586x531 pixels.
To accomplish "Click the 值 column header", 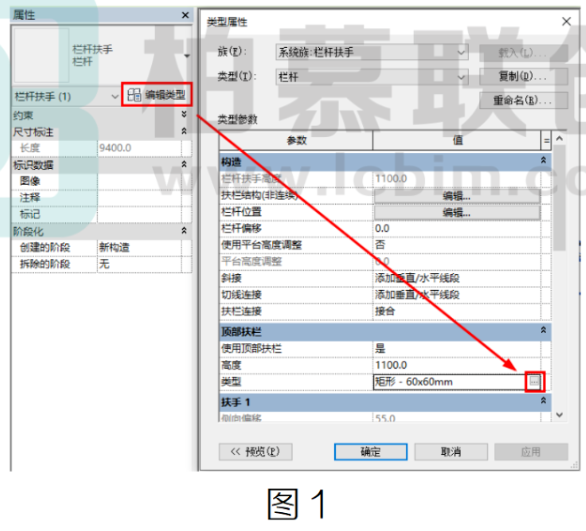I will pos(457,141).
